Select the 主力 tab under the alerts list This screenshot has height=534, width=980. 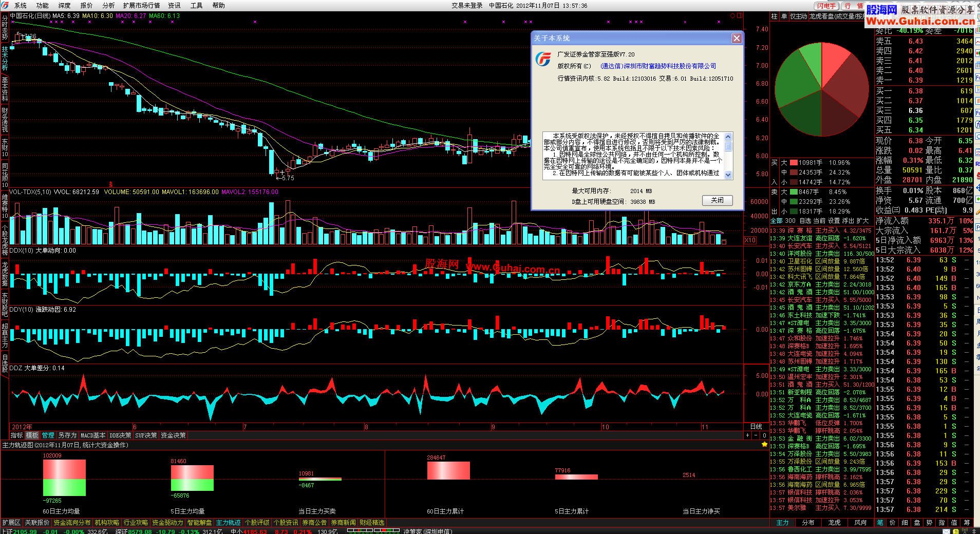point(782,523)
